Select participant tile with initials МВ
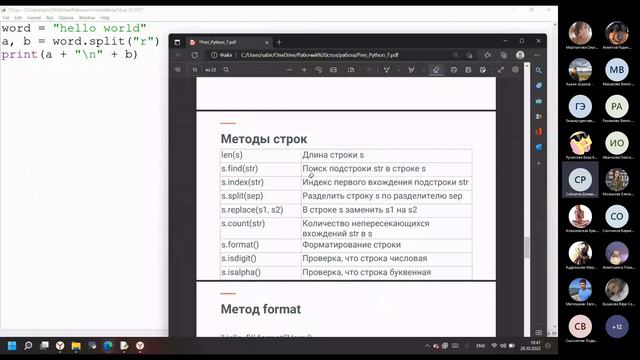This screenshot has width=640, height=360. 617,70
